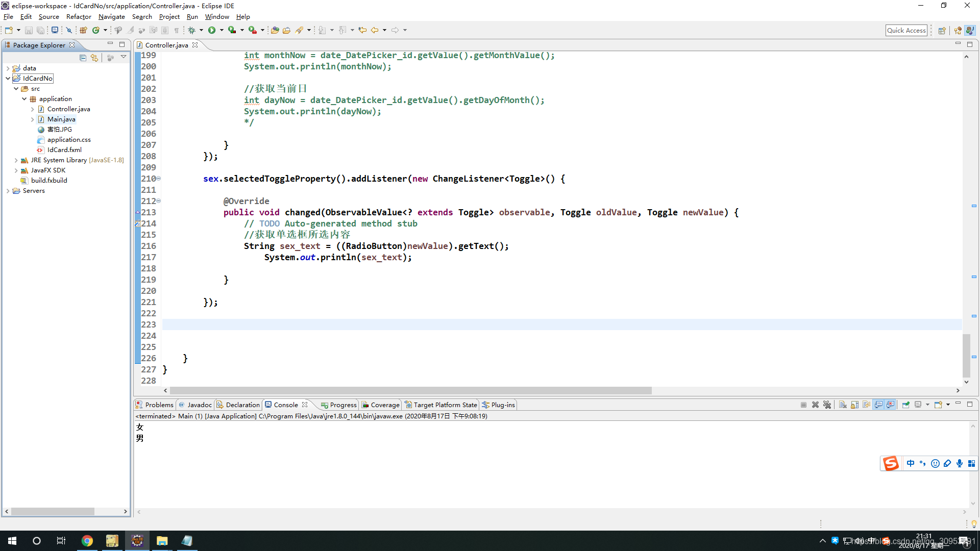Expand the JRE System Library node
980x551 pixels.
[16, 160]
